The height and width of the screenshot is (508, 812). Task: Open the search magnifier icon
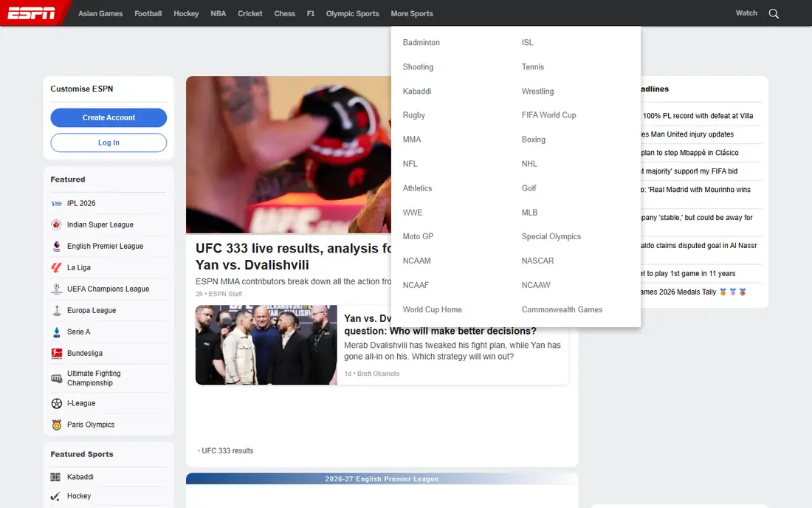pos(774,13)
